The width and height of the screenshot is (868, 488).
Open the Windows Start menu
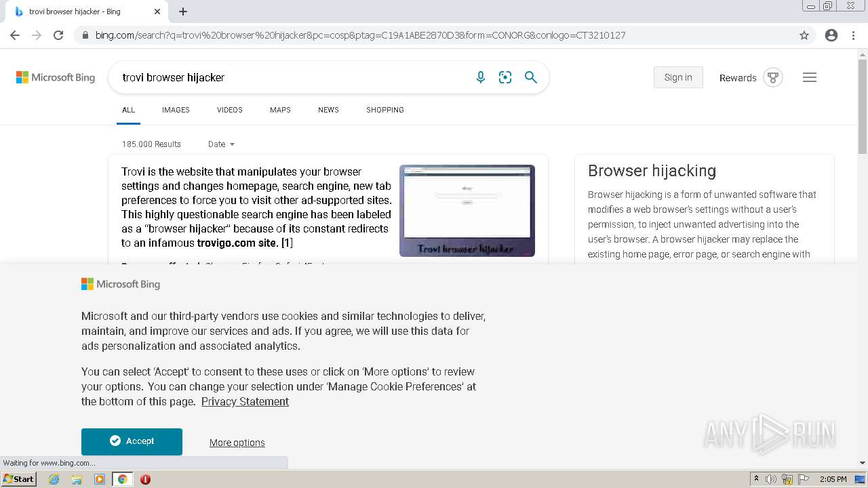[18, 479]
